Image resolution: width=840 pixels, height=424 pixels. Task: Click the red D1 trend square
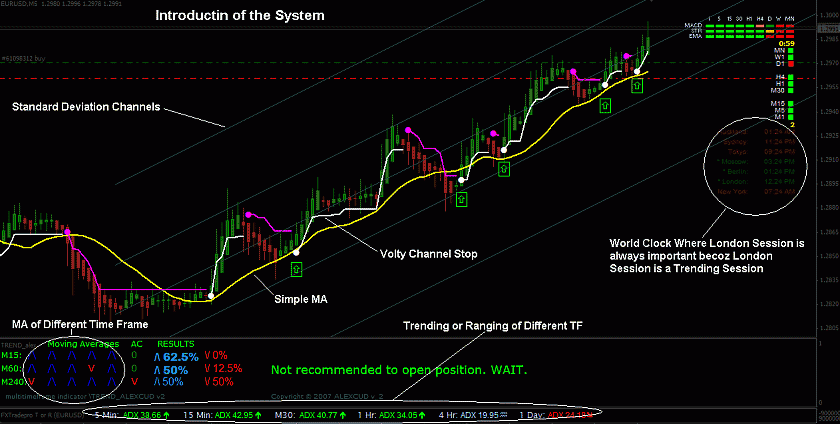pos(791,64)
